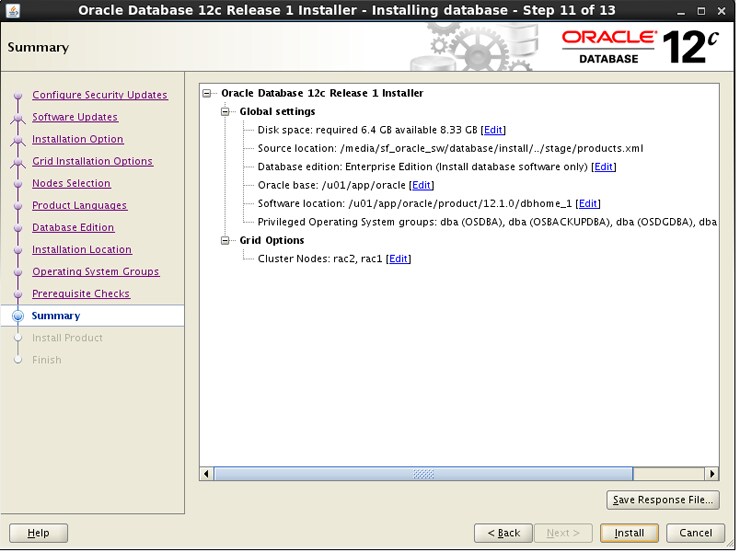Edit the Disk space setting
The image size is (740, 552).
(493, 130)
